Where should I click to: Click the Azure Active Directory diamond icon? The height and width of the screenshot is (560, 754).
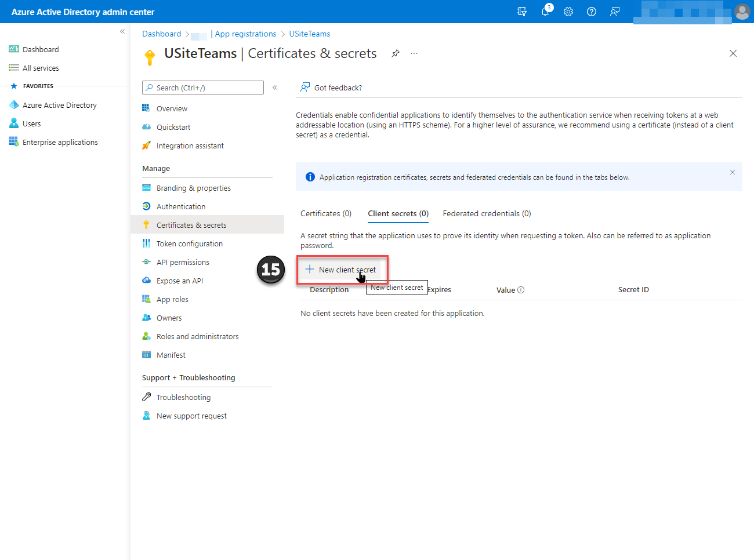[x=14, y=105]
